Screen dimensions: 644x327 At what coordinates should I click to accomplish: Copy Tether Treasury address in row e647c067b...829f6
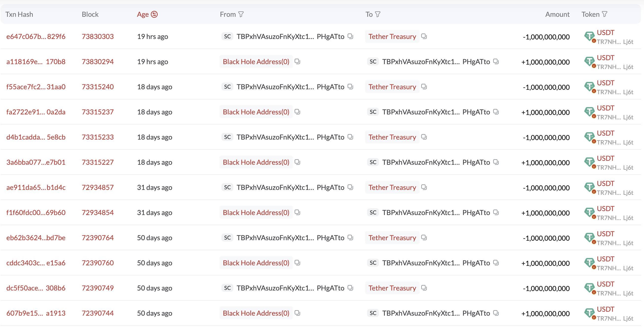[x=424, y=36]
